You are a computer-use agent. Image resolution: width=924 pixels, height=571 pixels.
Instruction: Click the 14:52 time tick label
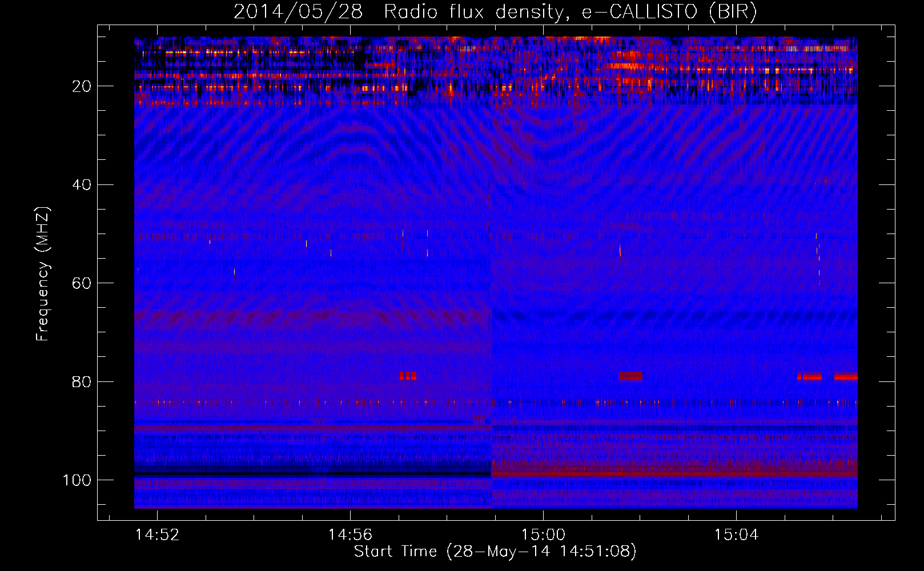coord(157,534)
